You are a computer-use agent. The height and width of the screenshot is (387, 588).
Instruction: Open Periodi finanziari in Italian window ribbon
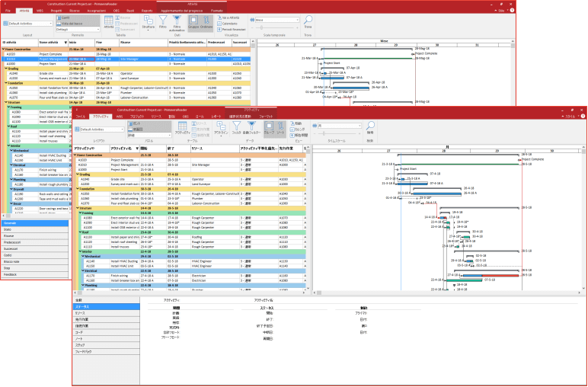click(x=232, y=29)
